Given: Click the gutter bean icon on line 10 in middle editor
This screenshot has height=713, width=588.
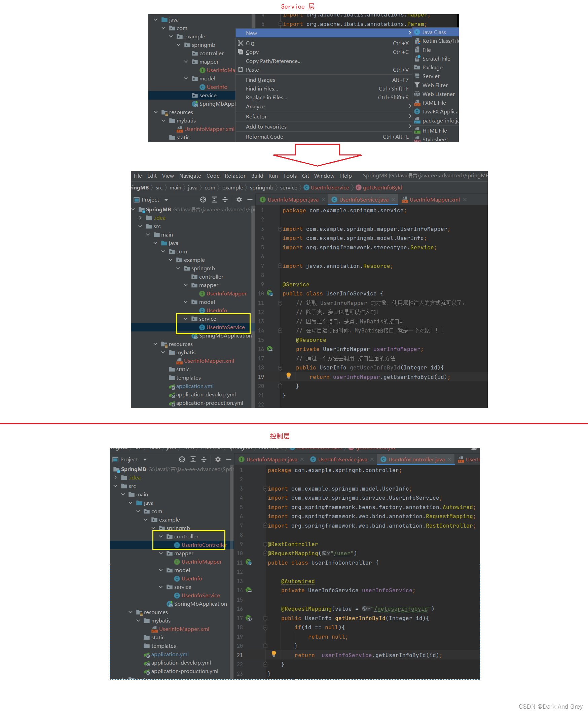Looking at the screenshot, I should point(270,293).
